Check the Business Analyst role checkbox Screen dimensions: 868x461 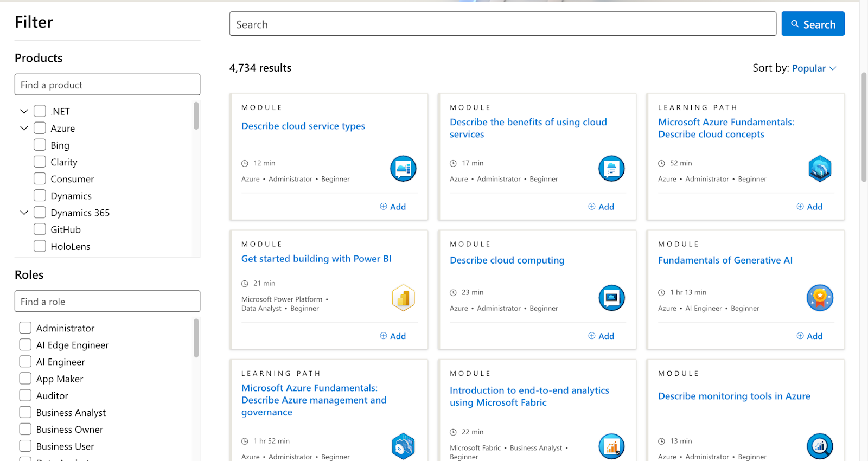[x=25, y=412]
